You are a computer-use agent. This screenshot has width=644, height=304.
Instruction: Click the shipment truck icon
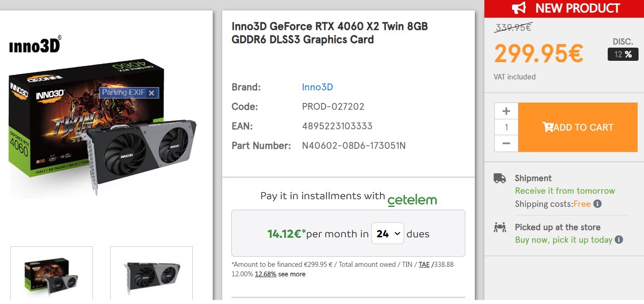click(500, 178)
